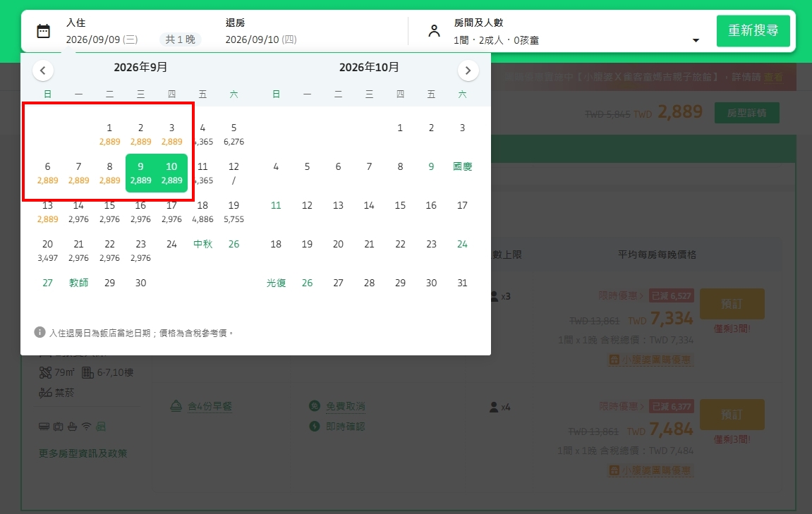Screen dimensions: 812x514
Task: Pick September 12 with slash price
Action: (234, 173)
